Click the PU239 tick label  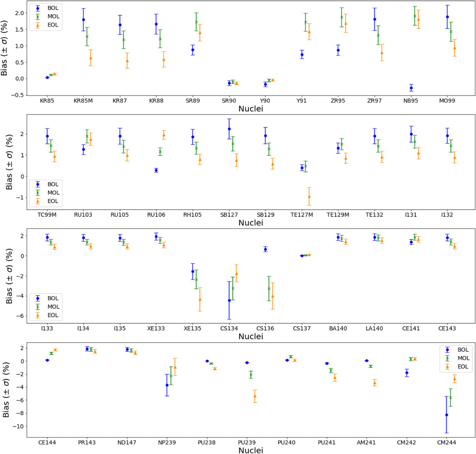[x=247, y=443]
